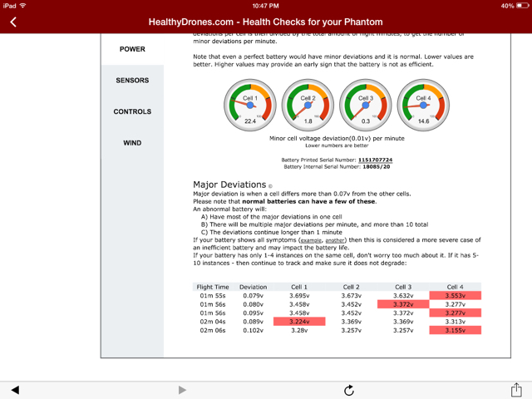Open the 'example' link
The width and height of the screenshot is (532, 399).
tap(311, 240)
